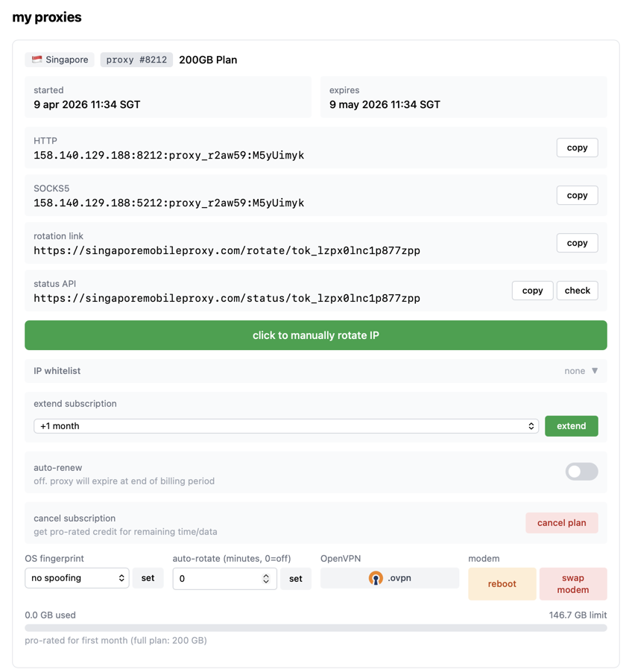This screenshot has width=629, height=672.
Task: Click the data usage progress bar
Action: click(315, 628)
